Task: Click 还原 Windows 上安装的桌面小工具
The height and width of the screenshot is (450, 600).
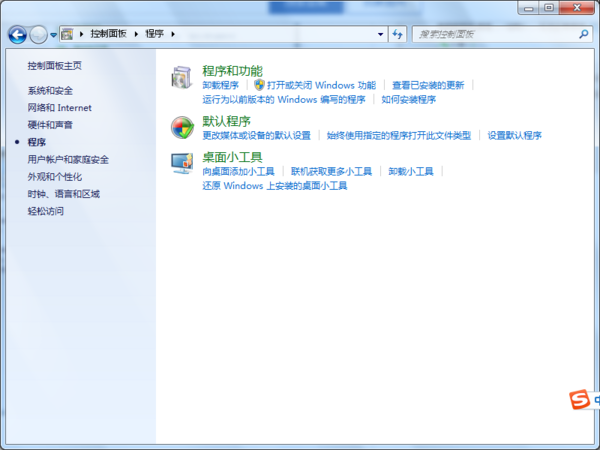Action: (275, 186)
